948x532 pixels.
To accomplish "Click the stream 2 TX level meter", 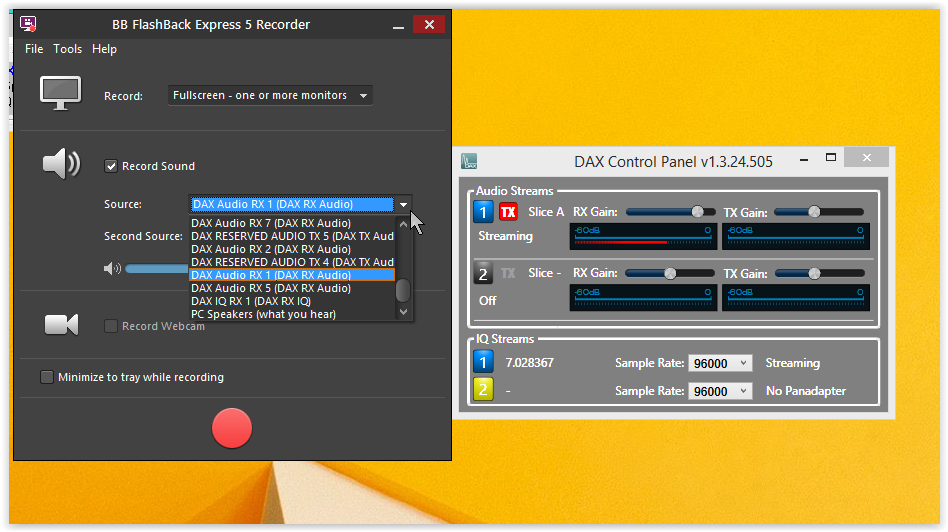I will [x=796, y=298].
